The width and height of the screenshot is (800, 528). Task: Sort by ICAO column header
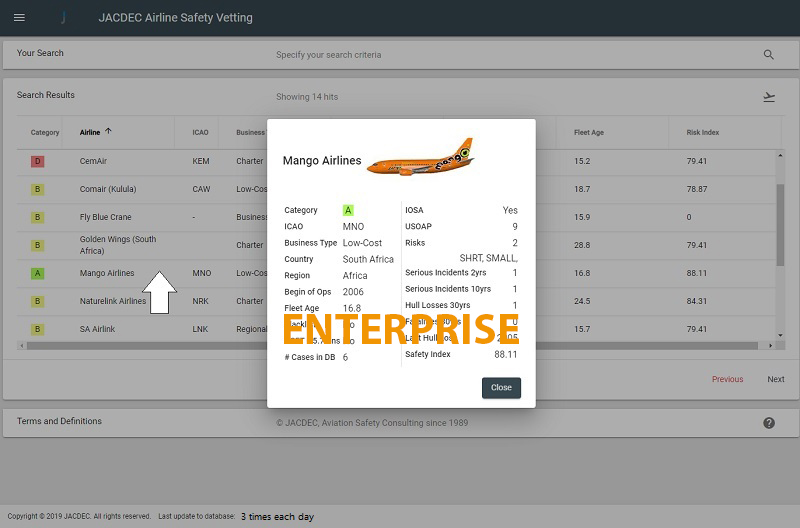tap(200, 132)
